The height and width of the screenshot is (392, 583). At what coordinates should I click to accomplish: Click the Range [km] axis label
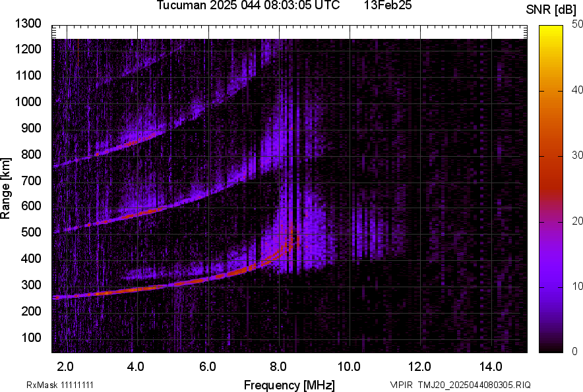[6, 188]
